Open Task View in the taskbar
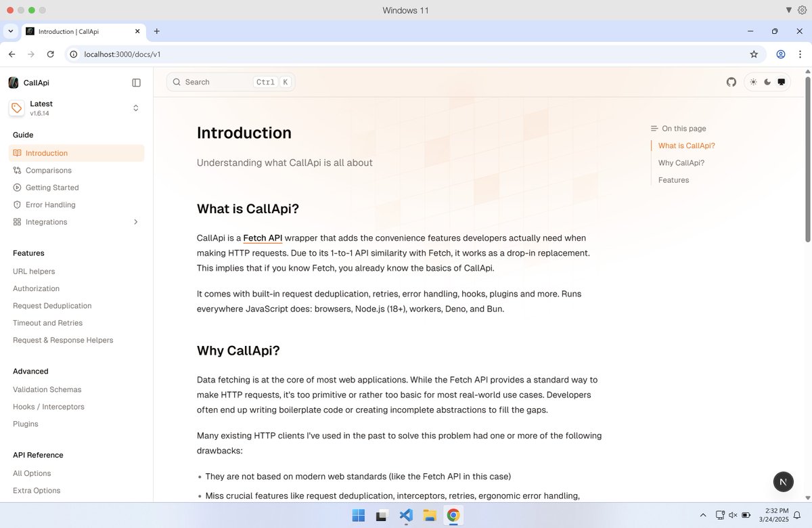 [382, 516]
